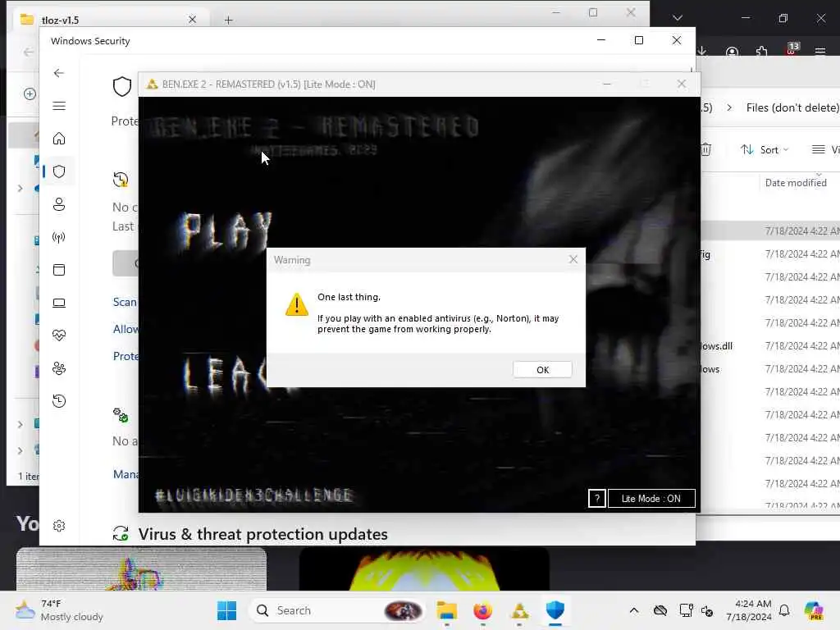Open the question mark help button in game
The image size is (840, 630).
pos(597,498)
